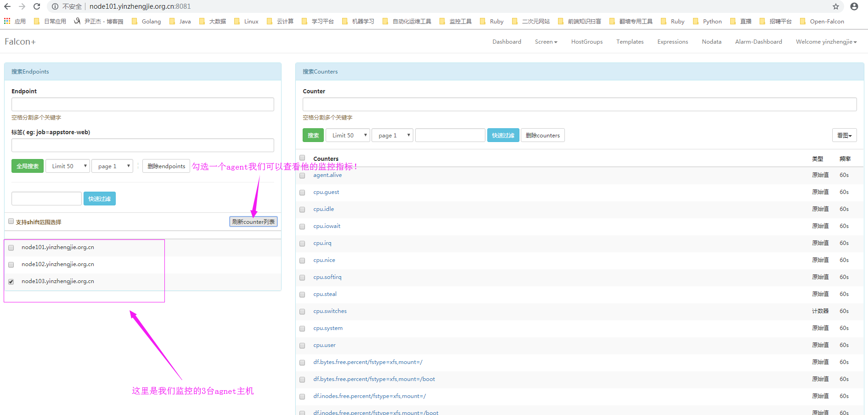Go to the Dashboard nav item
Screen dimensions: 868x415
(x=507, y=42)
